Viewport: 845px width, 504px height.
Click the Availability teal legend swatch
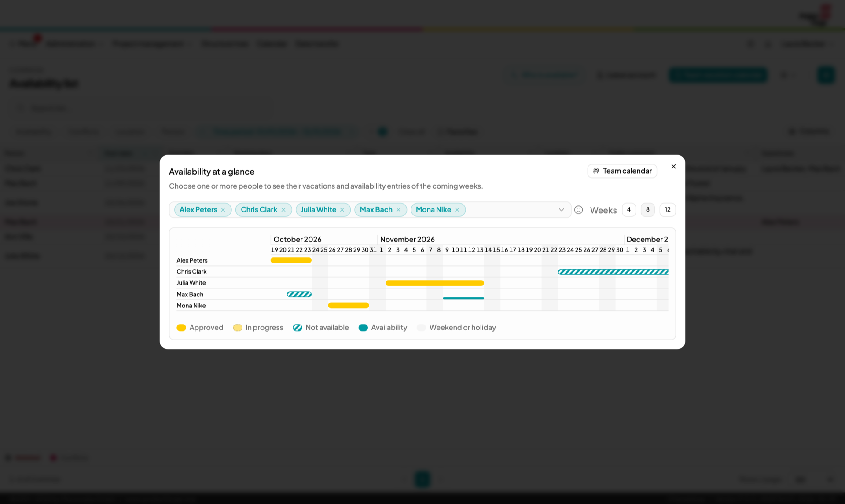click(363, 328)
